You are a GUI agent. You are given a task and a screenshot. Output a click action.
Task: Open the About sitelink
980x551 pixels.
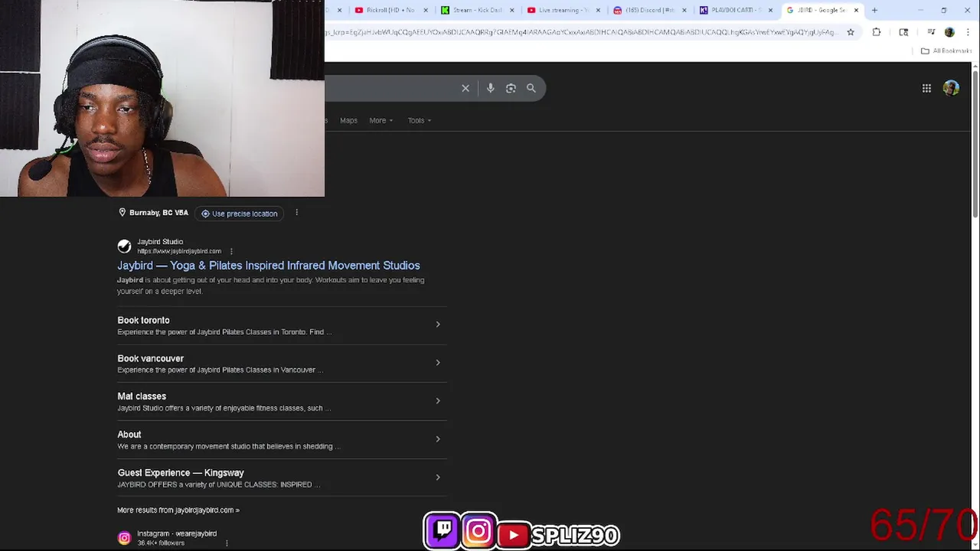click(x=129, y=435)
